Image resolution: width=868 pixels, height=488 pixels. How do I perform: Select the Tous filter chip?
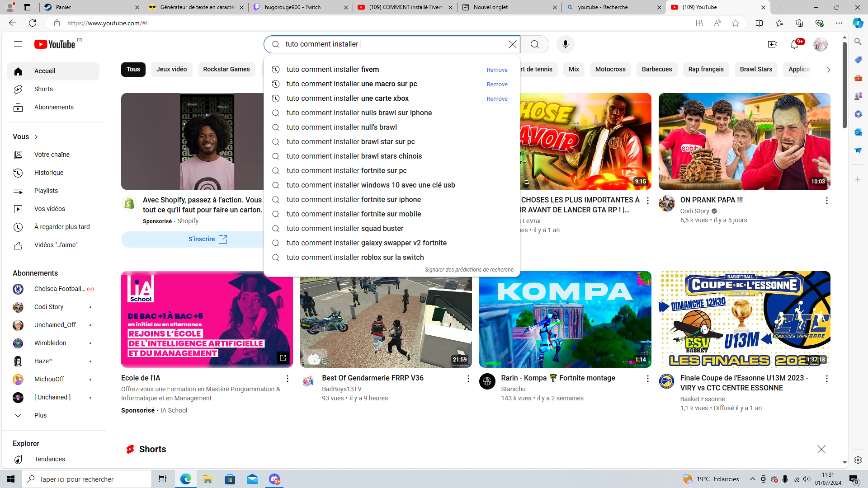coord(133,70)
